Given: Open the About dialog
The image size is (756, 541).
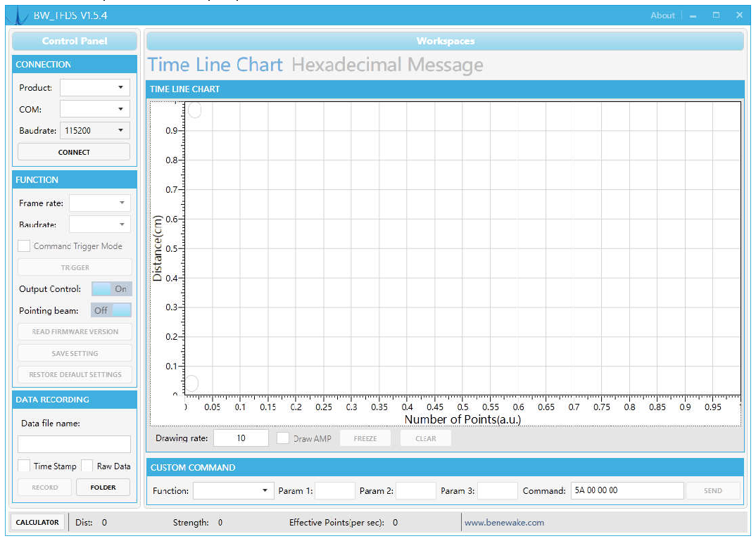Looking at the screenshot, I should click(x=662, y=15).
